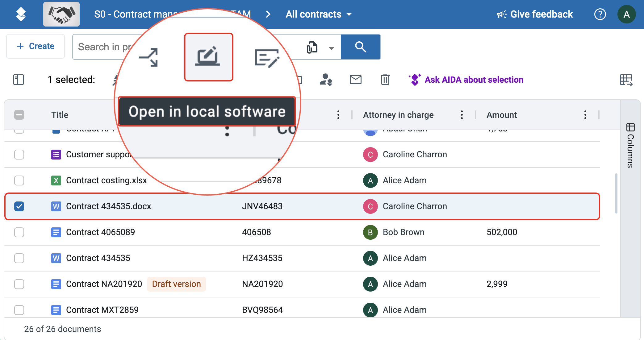Click Caroline Charron's avatar in Contract 434535.docx row

pyautogui.click(x=370, y=206)
